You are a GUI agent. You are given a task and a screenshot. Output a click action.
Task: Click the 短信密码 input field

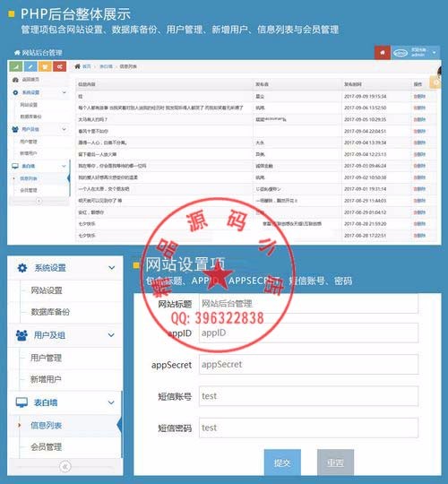tap(308, 428)
